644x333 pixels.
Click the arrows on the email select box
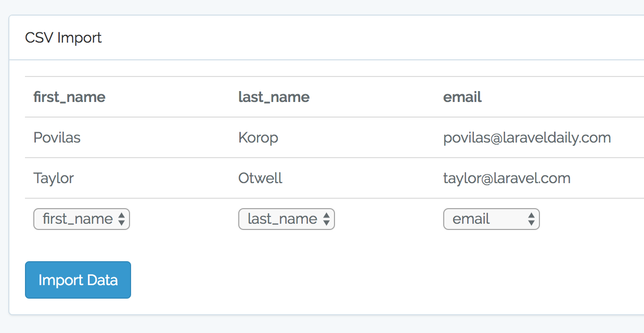(x=531, y=219)
